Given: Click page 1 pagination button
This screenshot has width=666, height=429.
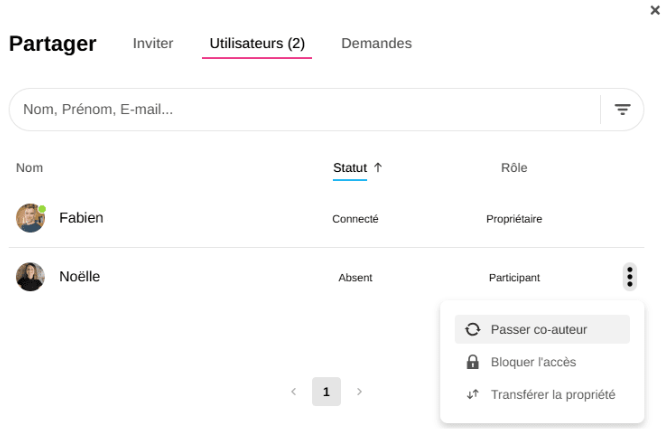Looking at the screenshot, I should (326, 392).
